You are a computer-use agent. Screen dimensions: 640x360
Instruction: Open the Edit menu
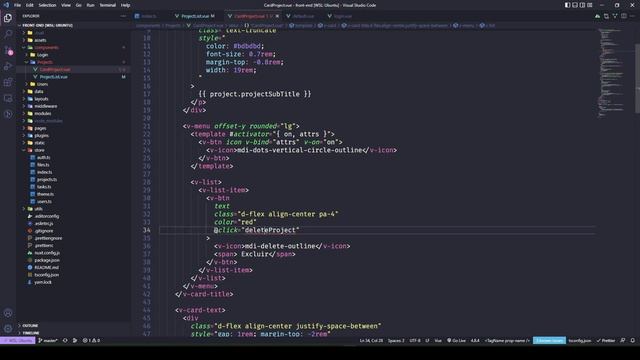pos(30,5)
